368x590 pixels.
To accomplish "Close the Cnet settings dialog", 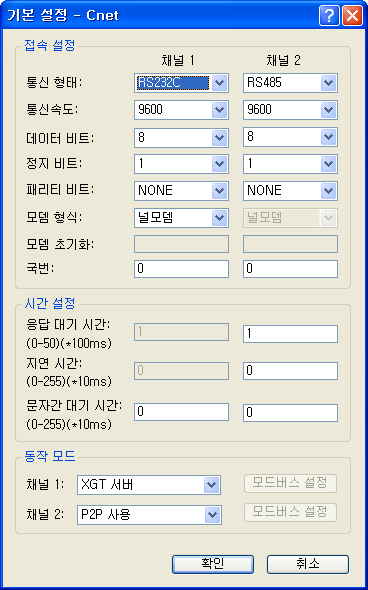I will (x=352, y=16).
